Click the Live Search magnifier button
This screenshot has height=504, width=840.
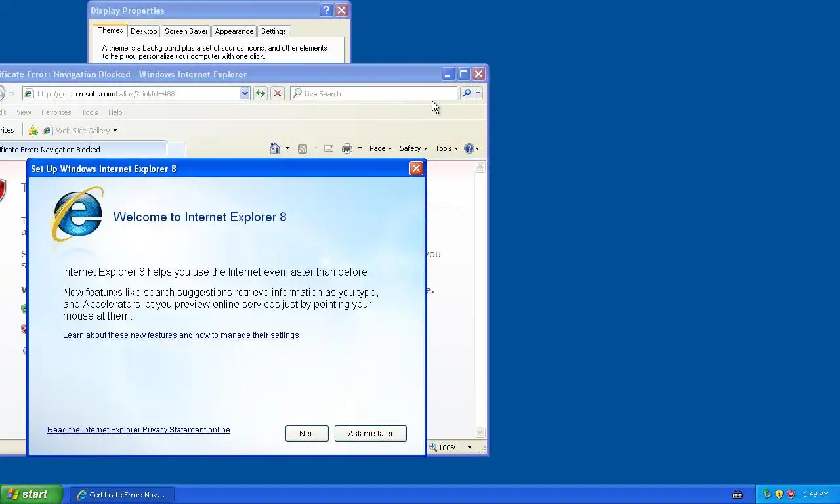[x=467, y=93]
